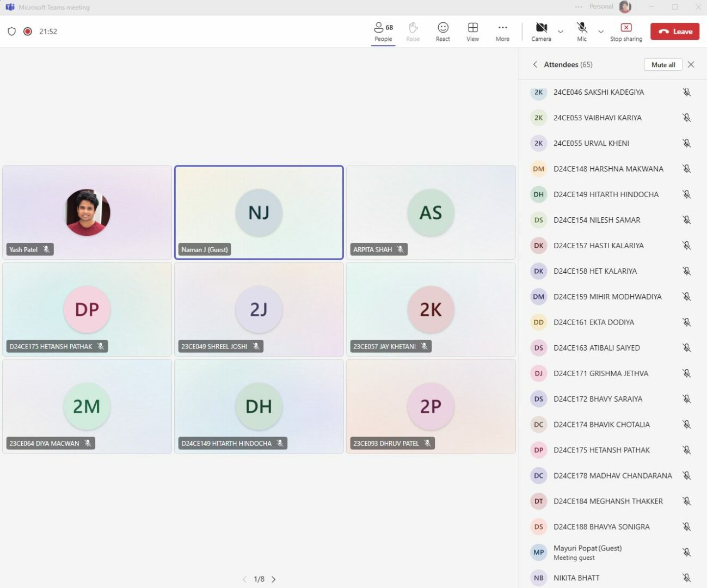Toggle the camera on

click(x=541, y=32)
